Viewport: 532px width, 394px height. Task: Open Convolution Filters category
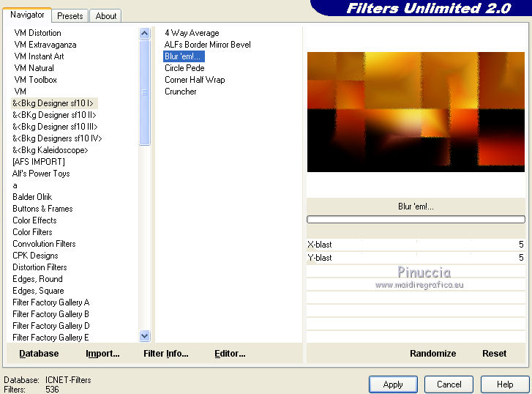[x=44, y=244]
